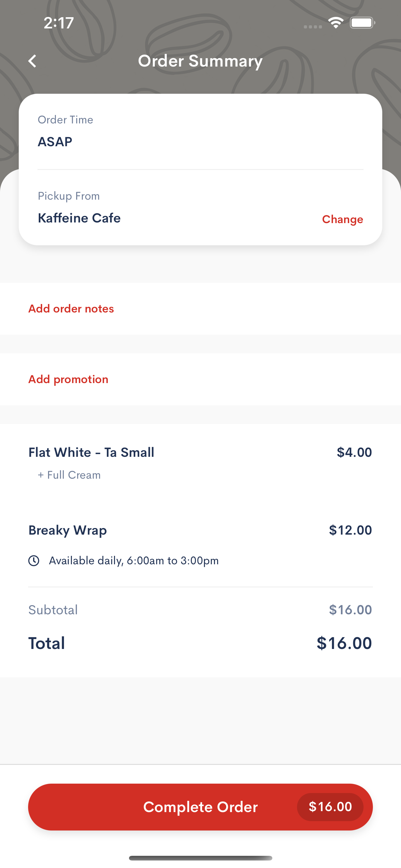Tap the status bar time 2:17
This screenshot has width=401, height=868.
59,23
